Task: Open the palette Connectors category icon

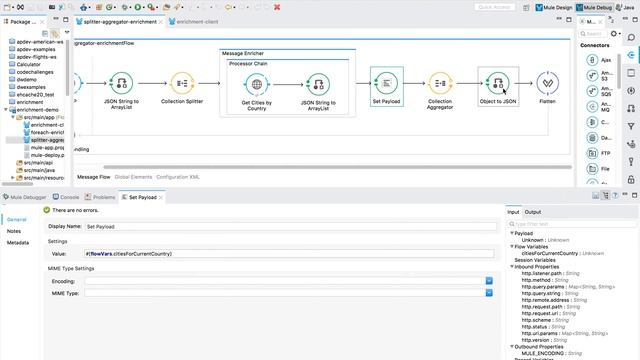Action: click(631, 55)
